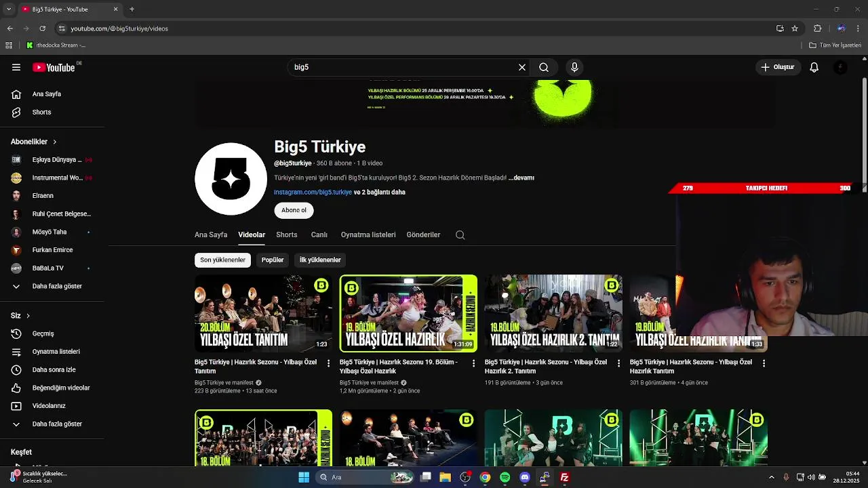Open the Ruhi Çenet Belgese... subscription
Viewport: 868px width, 488px height.
(x=52, y=213)
